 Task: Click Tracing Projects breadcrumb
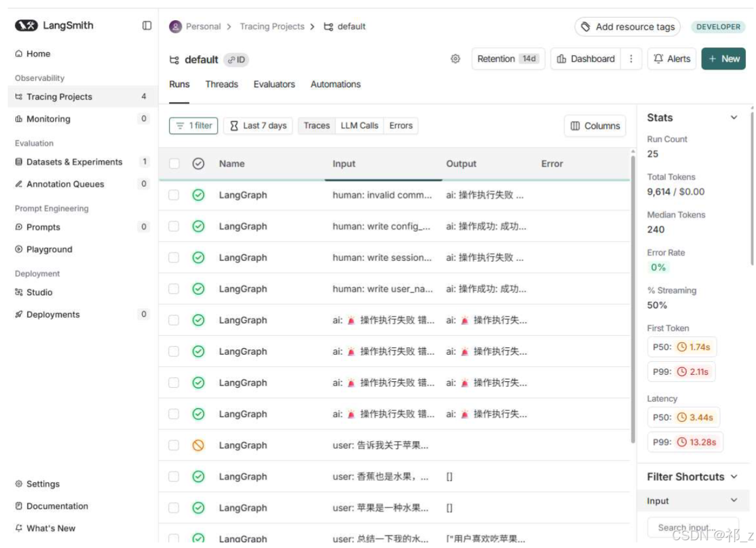272,26
